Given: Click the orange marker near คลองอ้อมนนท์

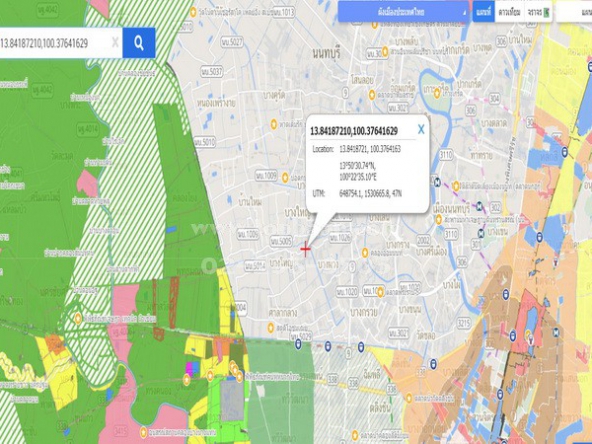Looking at the screenshot, I should (x=365, y=253).
